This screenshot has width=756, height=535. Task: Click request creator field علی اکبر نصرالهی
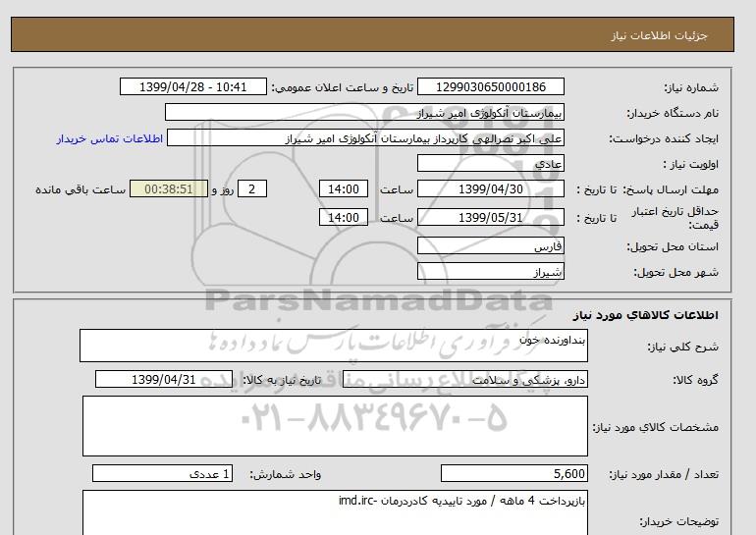point(365,137)
